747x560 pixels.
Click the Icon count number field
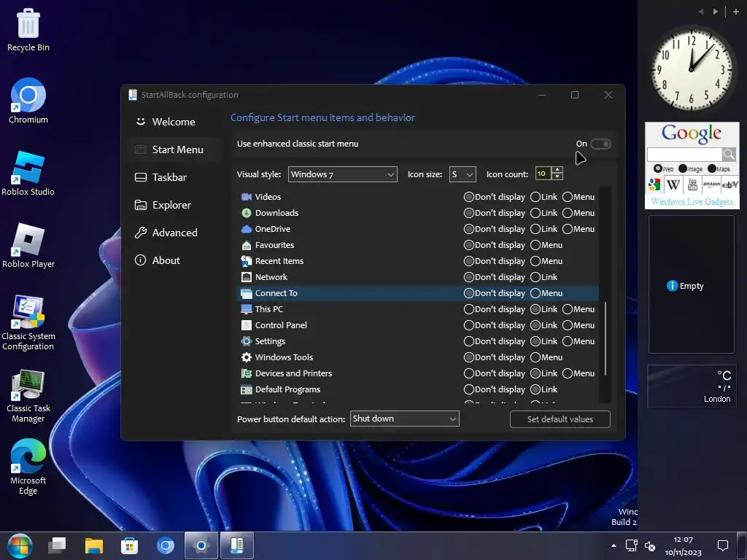tap(543, 174)
